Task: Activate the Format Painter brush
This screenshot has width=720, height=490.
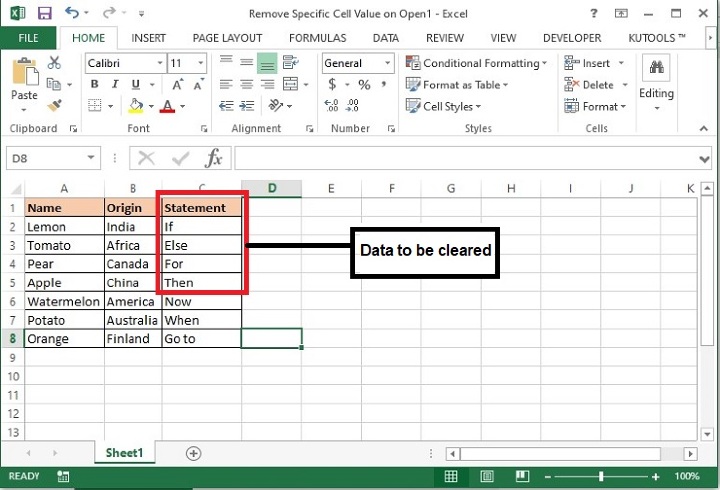Action: tap(54, 106)
